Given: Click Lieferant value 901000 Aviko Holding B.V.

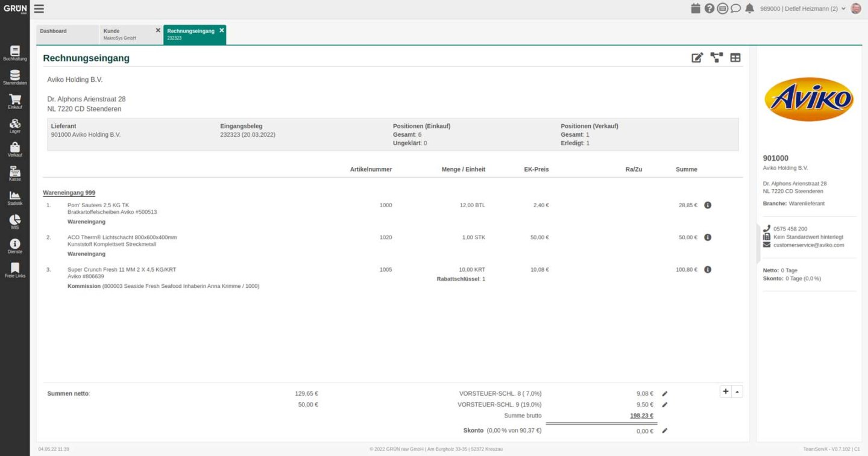Looking at the screenshot, I should tap(86, 135).
